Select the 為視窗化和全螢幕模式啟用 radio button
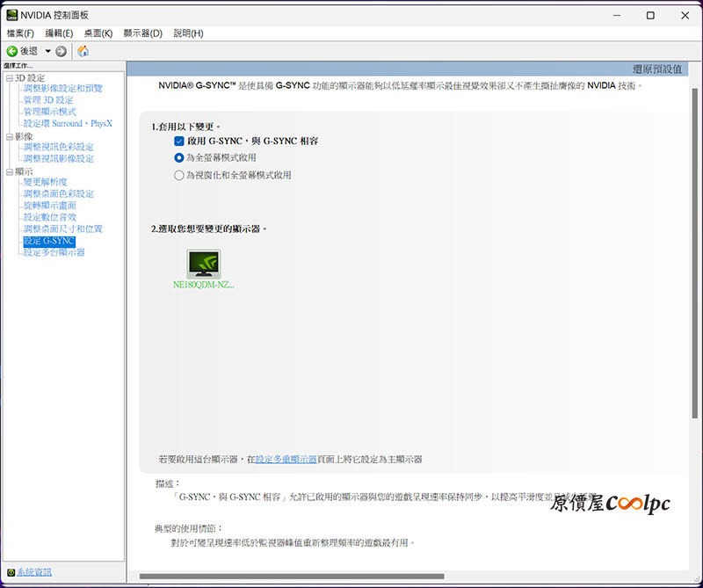703x588 pixels. point(179,175)
